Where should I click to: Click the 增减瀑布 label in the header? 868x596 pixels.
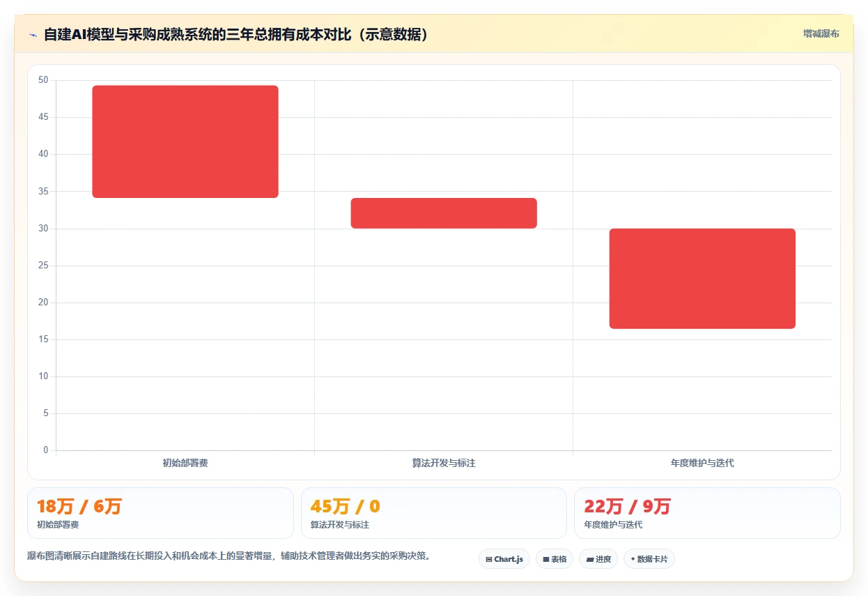[821, 33]
